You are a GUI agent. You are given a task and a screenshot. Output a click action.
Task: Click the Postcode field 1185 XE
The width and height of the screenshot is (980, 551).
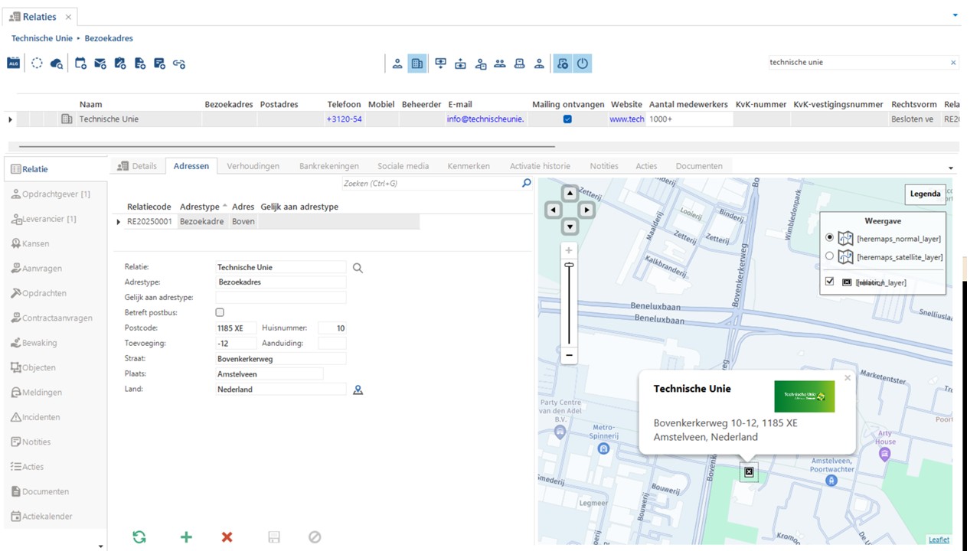[x=236, y=328]
